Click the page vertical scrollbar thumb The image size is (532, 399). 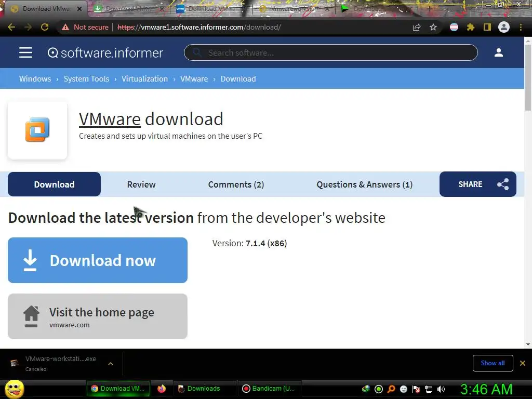[528, 77]
